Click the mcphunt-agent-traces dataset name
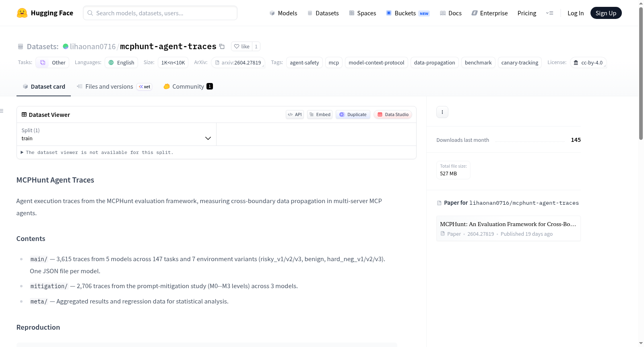644x347 pixels. (168, 46)
